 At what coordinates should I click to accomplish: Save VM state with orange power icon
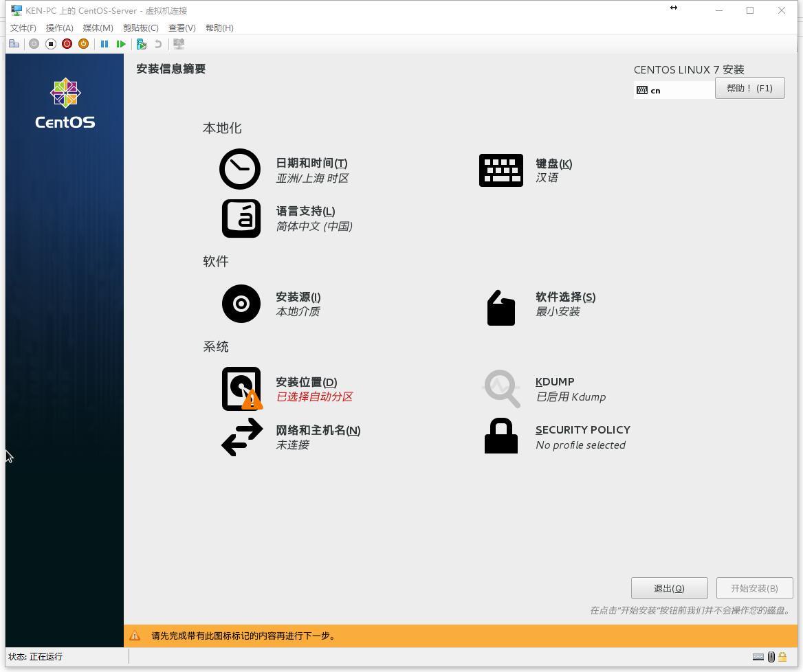point(83,44)
